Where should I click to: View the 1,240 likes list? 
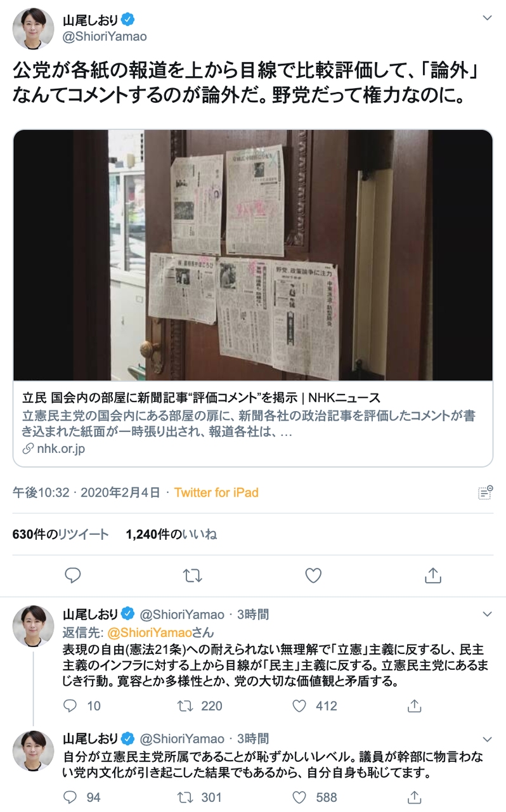[x=171, y=534]
